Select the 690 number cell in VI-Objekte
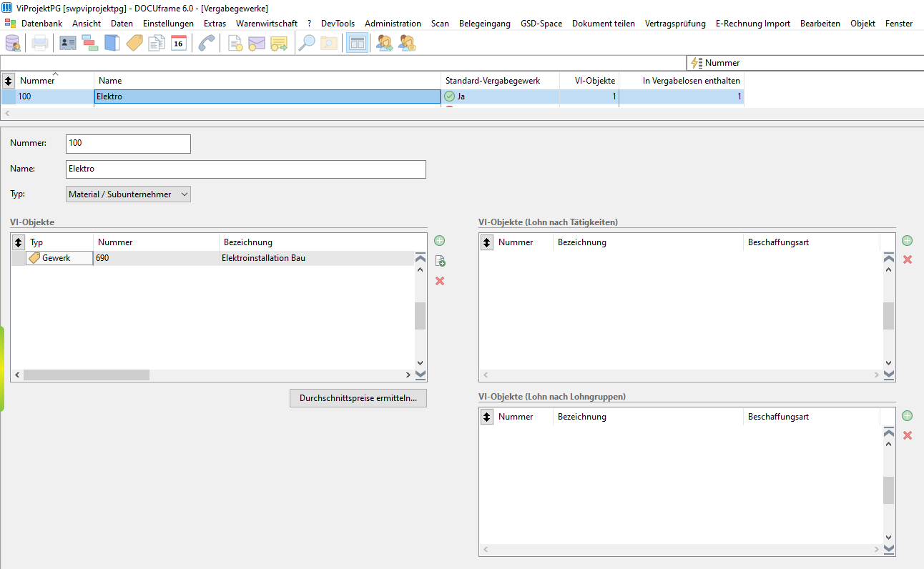924x569 pixels. pyautogui.click(x=156, y=258)
